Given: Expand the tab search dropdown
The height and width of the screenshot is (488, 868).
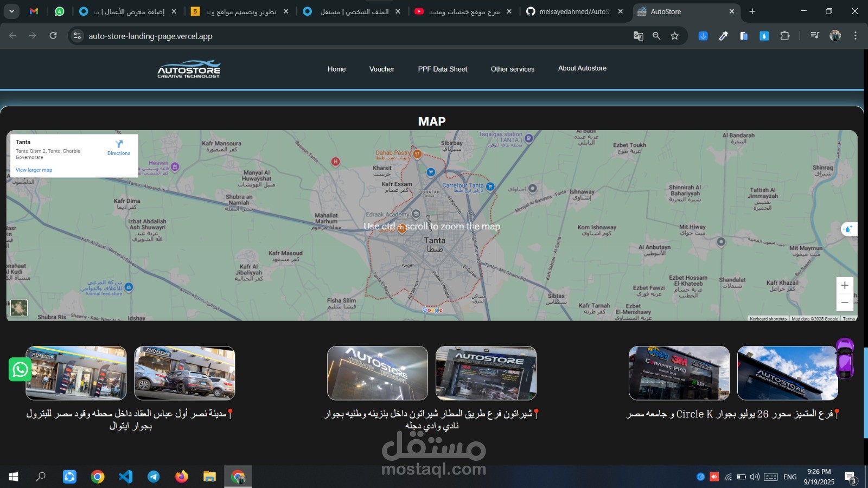Looking at the screenshot, I should 11,11.
